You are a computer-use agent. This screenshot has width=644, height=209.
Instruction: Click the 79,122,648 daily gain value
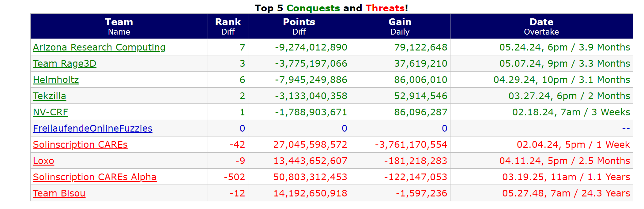point(420,47)
